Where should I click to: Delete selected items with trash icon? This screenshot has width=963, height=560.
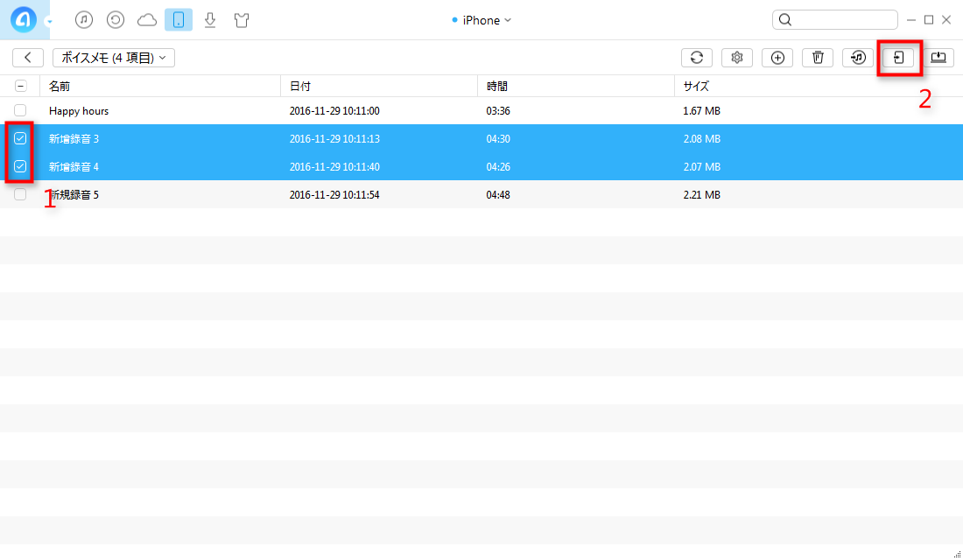pyautogui.click(x=818, y=58)
